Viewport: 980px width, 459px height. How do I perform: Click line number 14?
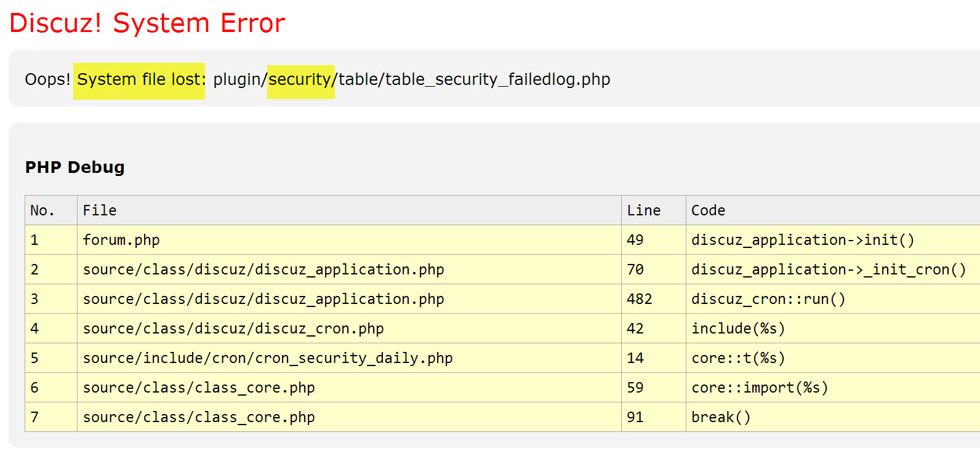click(x=635, y=358)
